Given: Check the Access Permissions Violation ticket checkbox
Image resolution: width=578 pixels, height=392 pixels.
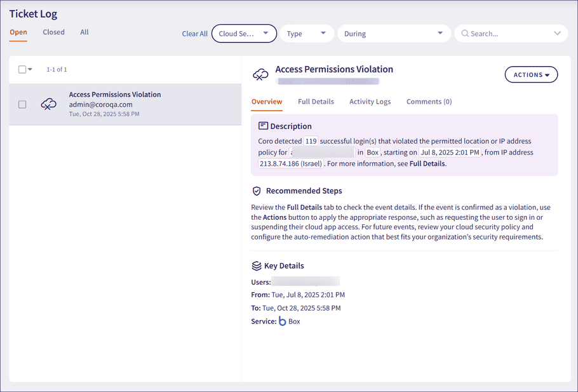Looking at the screenshot, I should pos(22,104).
